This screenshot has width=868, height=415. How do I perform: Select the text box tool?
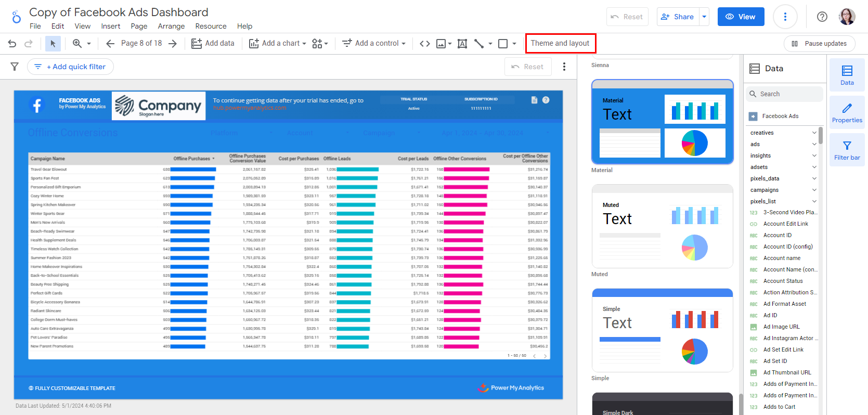pos(462,44)
